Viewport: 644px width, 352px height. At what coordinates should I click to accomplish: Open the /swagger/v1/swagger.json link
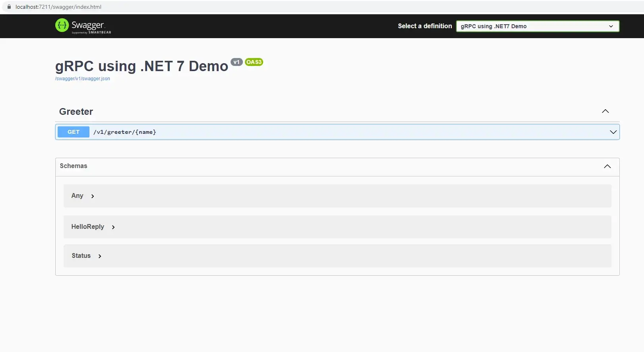83,79
